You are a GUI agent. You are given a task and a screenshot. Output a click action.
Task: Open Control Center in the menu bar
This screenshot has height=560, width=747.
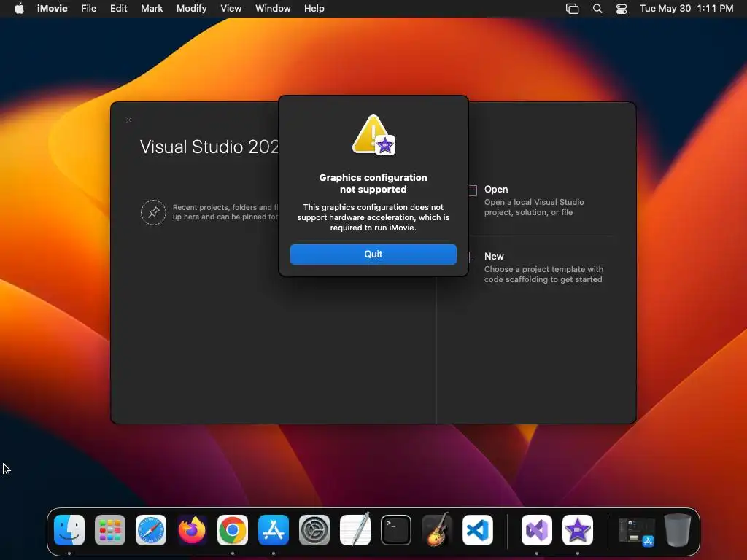coord(622,9)
